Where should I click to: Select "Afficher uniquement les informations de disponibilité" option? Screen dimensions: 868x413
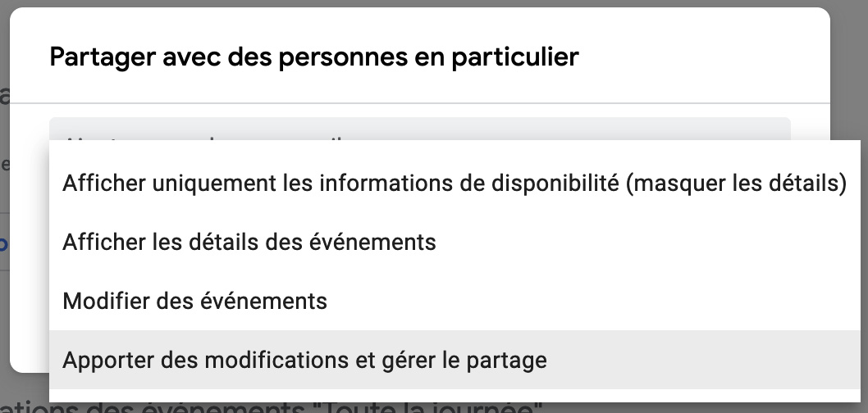pos(454,184)
